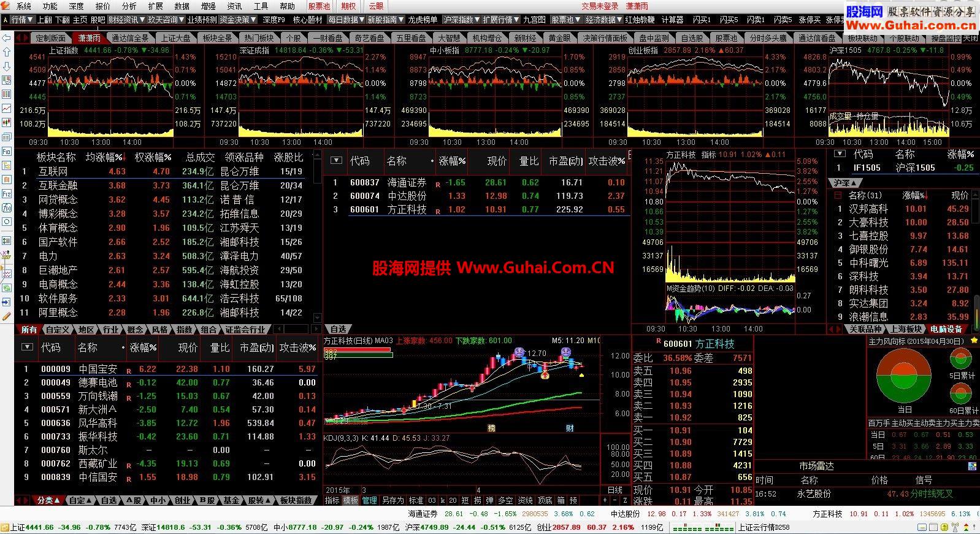Image resolution: width=980 pixels, height=534 pixels.
Task: Click the 'Fiz' icon in left sidebar
Action: (x=7, y=193)
